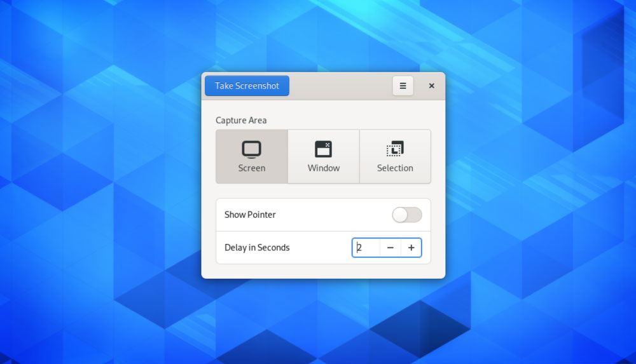Increase the delay with the plus button
Viewport: 636px width, 364px height.
click(411, 248)
